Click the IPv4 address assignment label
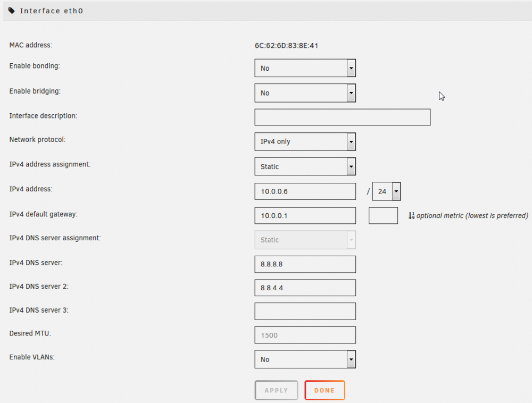532x403 pixels. (x=50, y=164)
